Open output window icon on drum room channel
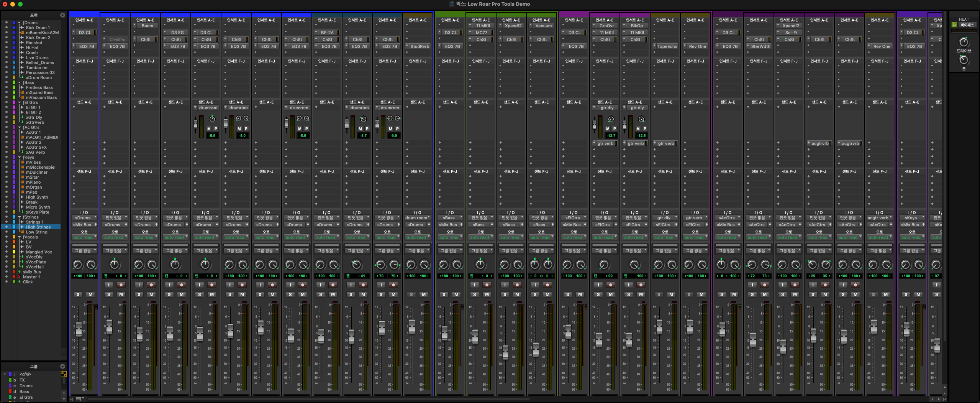Viewport: 980px width, 403px height. point(429,225)
